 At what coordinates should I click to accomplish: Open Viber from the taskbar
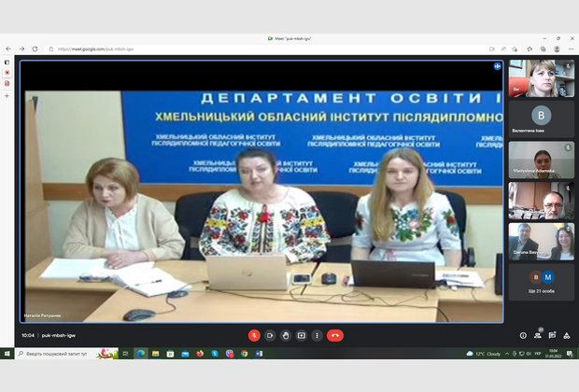(x=230, y=354)
